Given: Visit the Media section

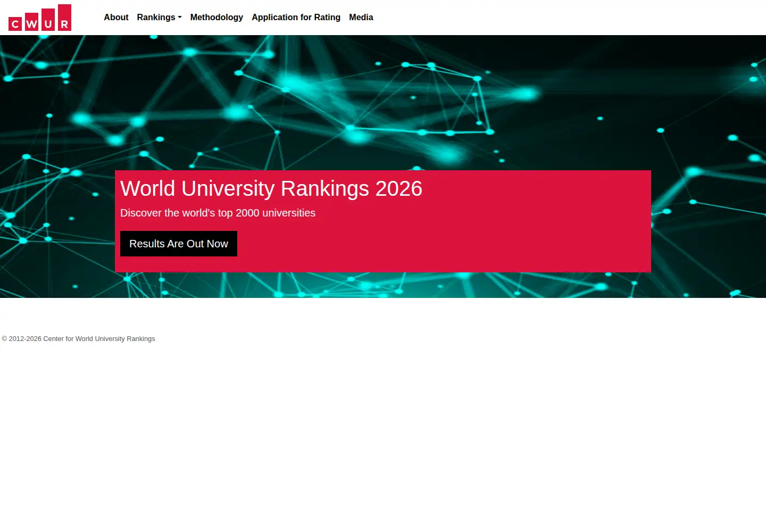Looking at the screenshot, I should [361, 17].
